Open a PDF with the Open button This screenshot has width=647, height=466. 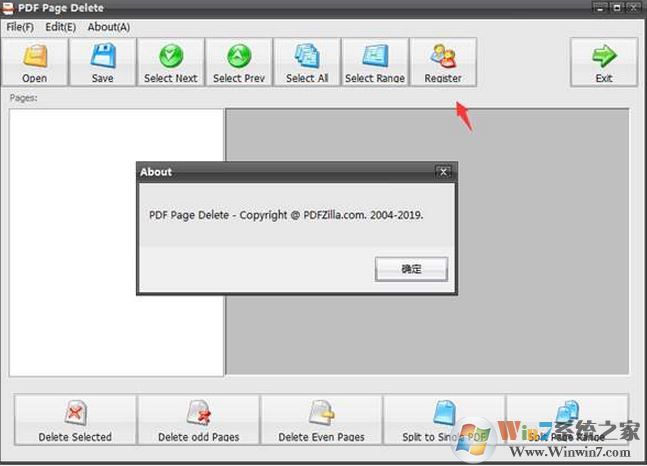click(35, 62)
